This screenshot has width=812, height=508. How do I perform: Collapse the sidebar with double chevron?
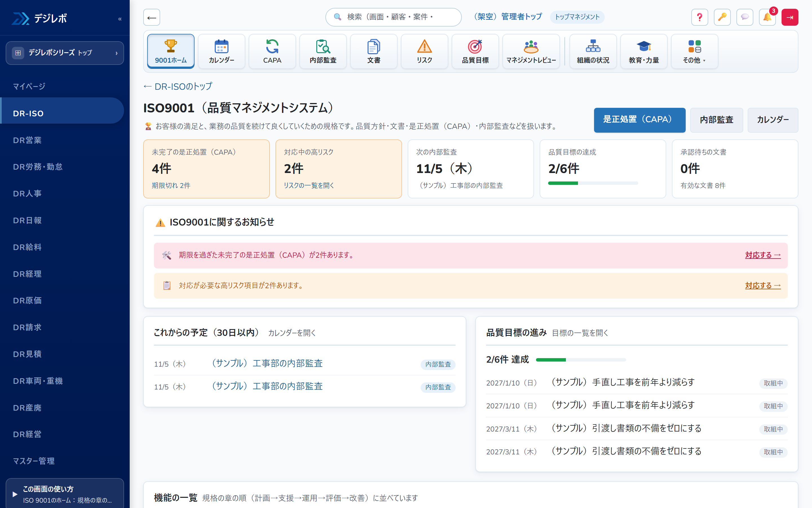(120, 19)
